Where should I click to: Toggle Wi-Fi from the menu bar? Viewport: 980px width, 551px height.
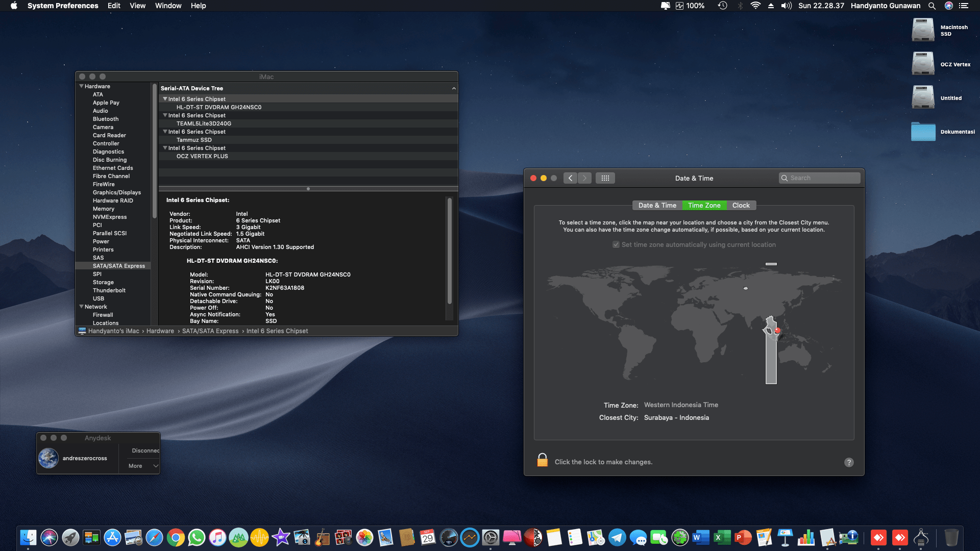coord(755,6)
